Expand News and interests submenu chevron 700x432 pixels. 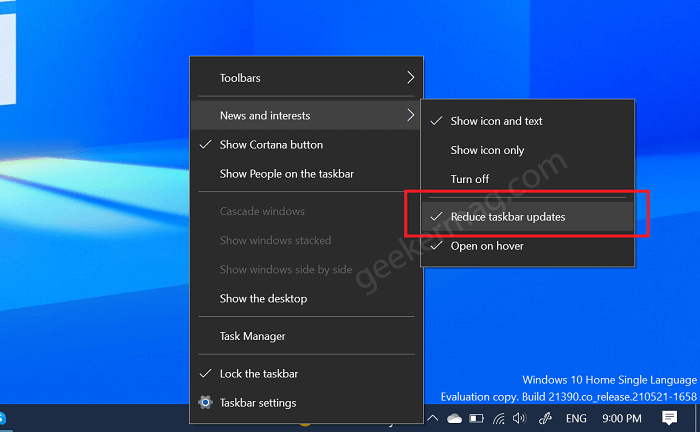[x=410, y=116]
